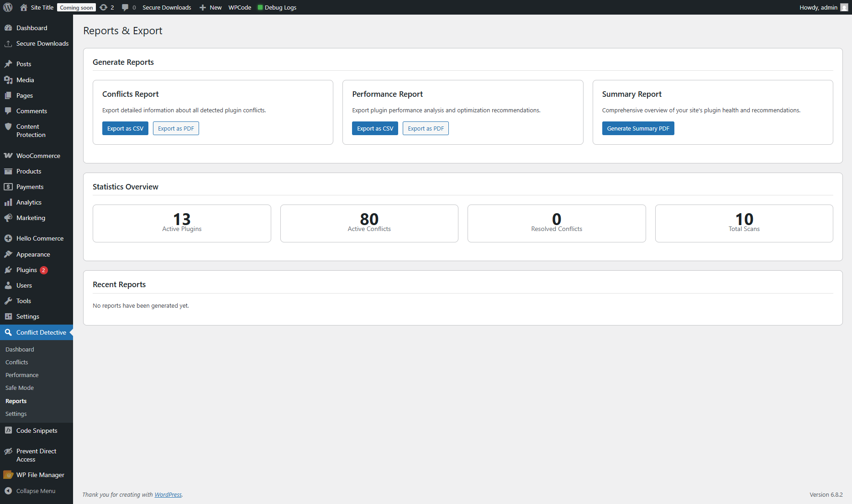The image size is (852, 504).
Task: Click the WordPress logo icon in admin bar
Action: point(8,7)
